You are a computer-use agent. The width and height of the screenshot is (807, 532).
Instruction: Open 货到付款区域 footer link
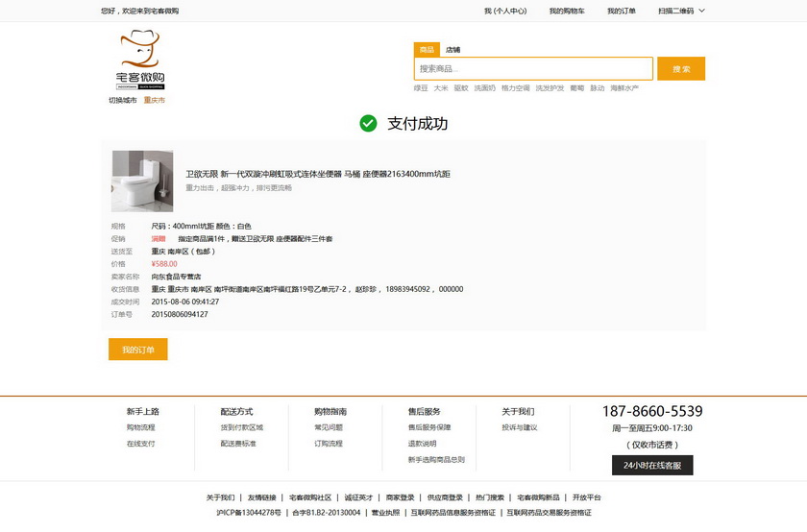[242, 427]
